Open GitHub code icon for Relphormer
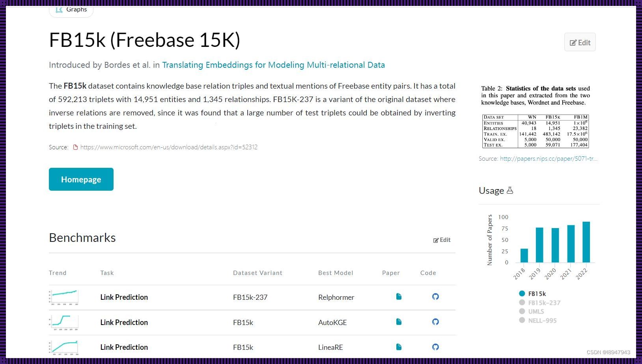This screenshot has width=642, height=364. [435, 297]
